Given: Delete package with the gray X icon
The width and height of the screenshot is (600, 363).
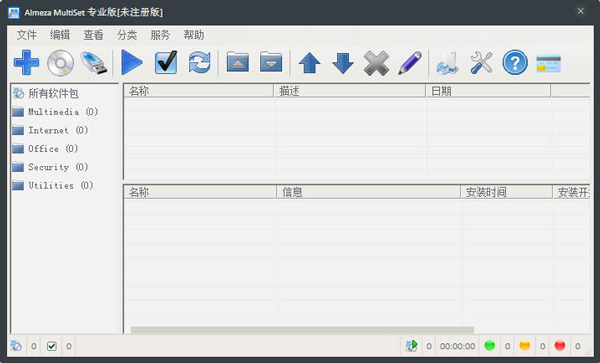Looking at the screenshot, I should coord(376,63).
